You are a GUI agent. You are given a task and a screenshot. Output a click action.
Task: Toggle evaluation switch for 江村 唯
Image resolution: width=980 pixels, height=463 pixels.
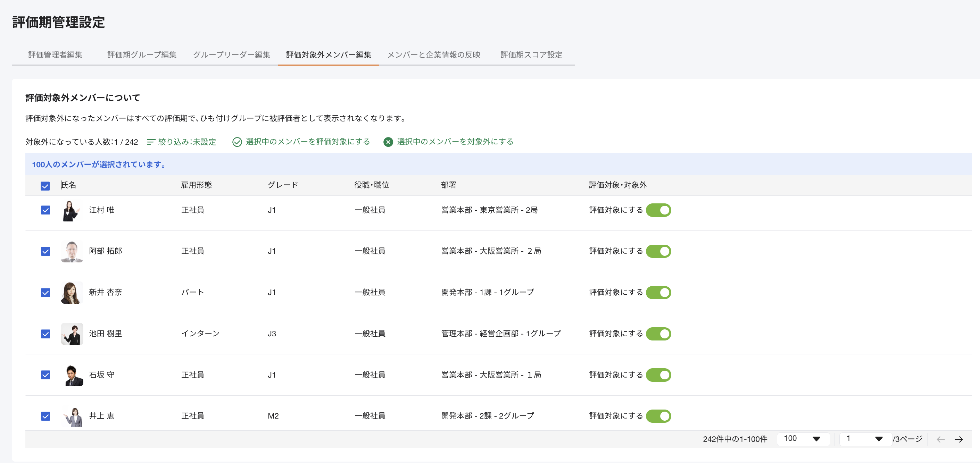pos(658,210)
